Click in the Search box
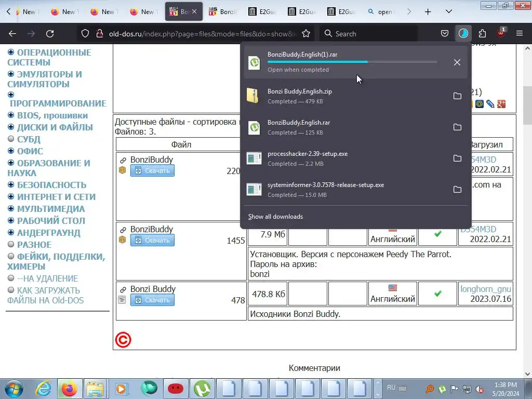The height and width of the screenshot is (399, 532). [368, 34]
